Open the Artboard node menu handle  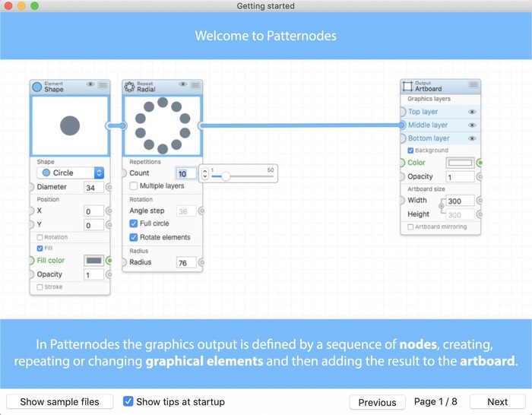point(473,84)
